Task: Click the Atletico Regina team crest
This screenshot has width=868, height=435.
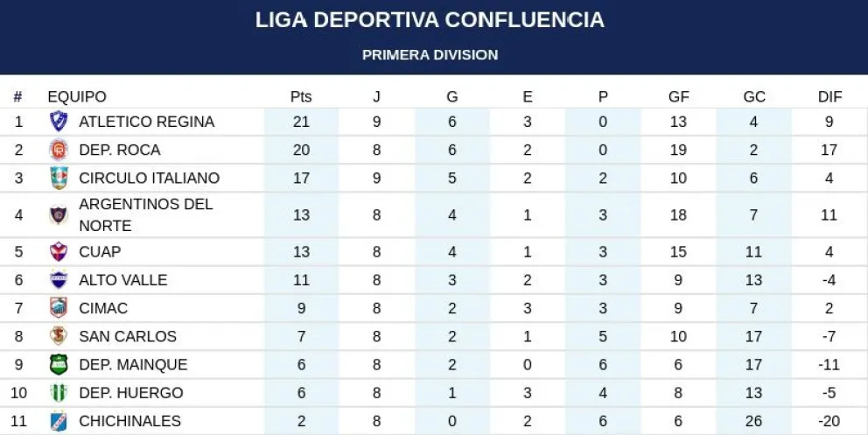Action: point(59,121)
